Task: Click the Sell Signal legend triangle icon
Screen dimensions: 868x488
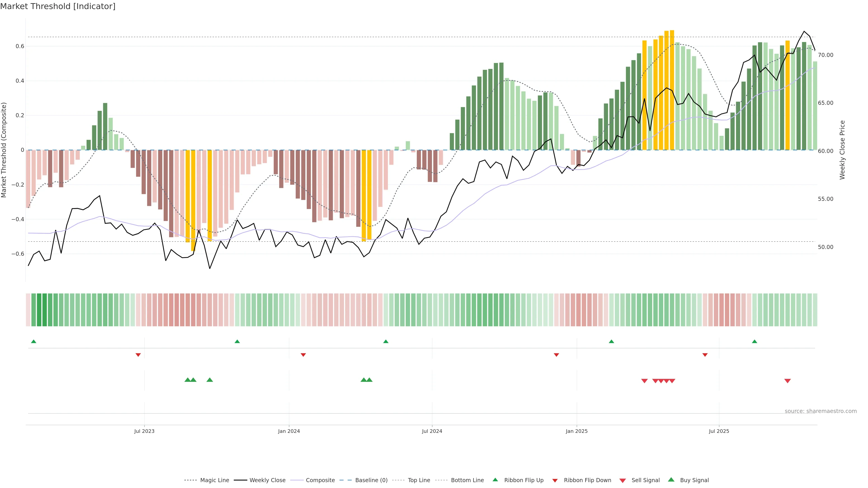Action: (x=622, y=480)
